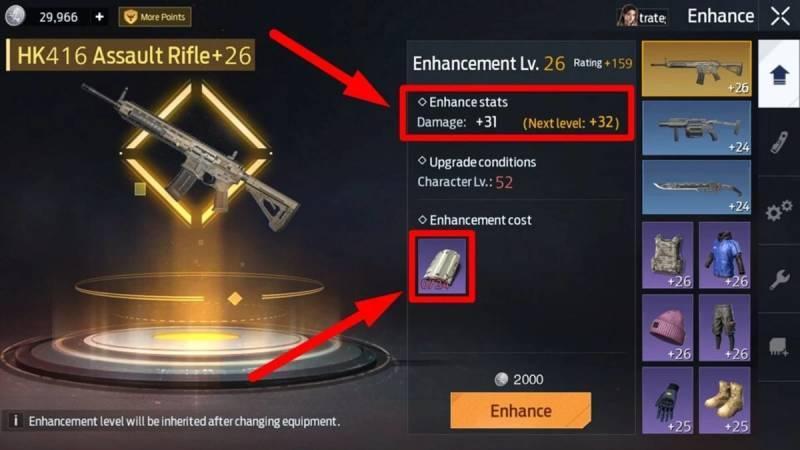Image resolution: width=800 pixels, height=450 pixels.
Task: Open the player avatar profile
Action: pyautogui.click(x=627, y=16)
